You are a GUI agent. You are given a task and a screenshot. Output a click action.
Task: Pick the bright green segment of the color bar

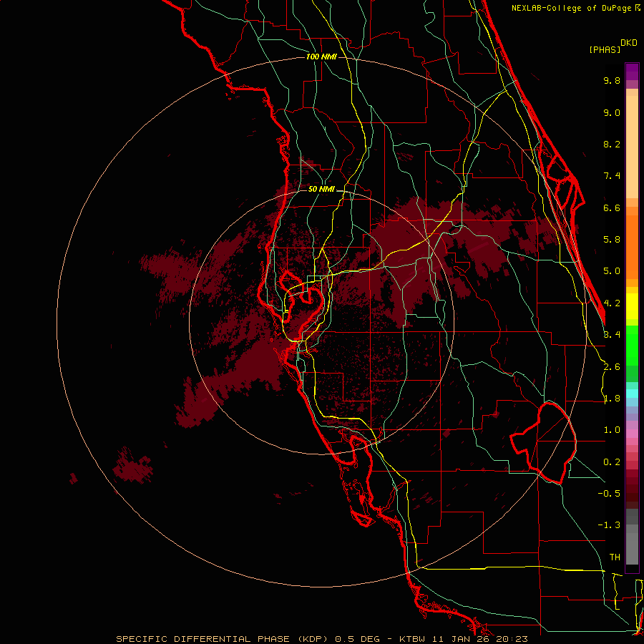click(x=632, y=344)
